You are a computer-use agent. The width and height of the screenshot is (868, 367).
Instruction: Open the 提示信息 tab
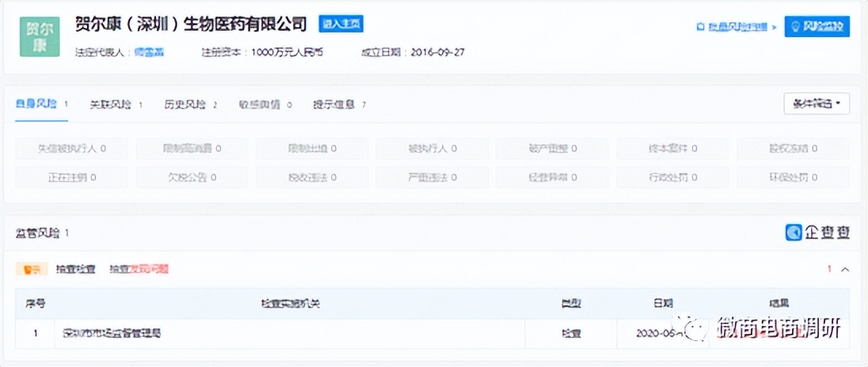pyautogui.click(x=339, y=104)
